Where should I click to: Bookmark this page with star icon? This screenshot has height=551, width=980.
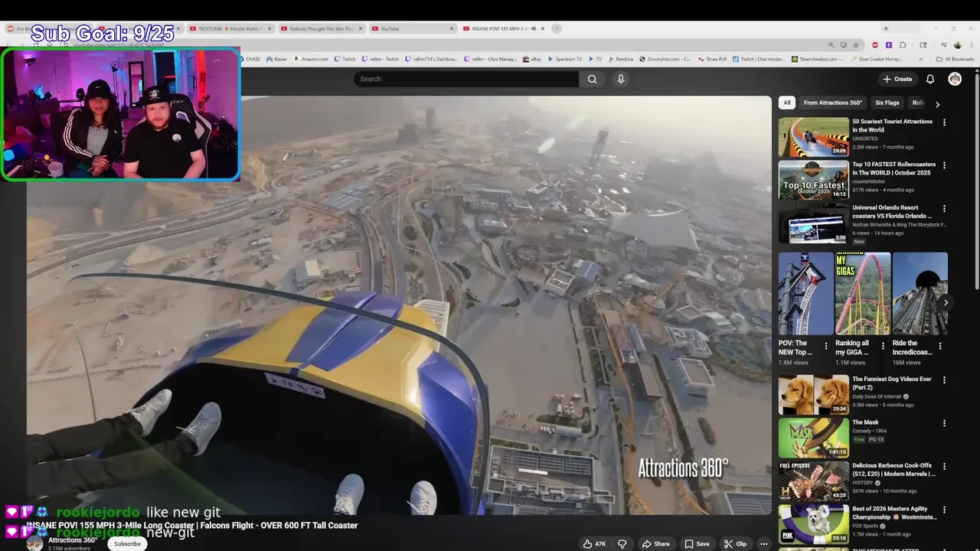tap(856, 45)
